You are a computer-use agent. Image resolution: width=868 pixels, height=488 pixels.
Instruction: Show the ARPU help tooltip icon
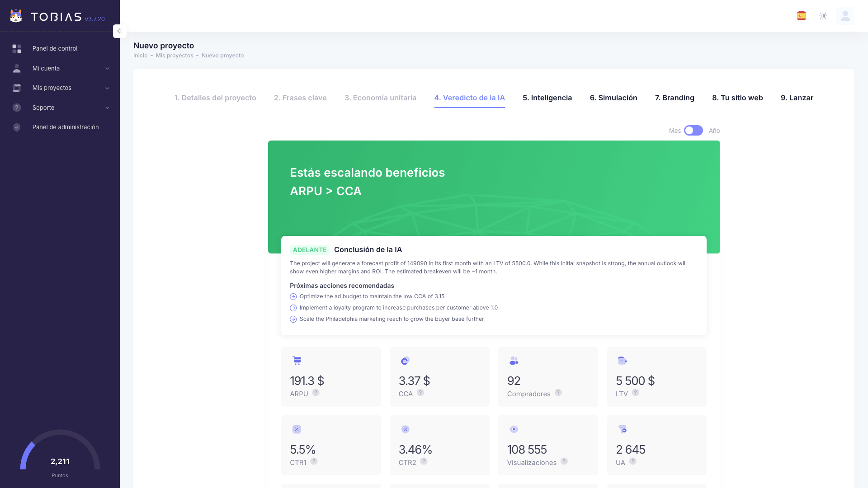tap(316, 393)
